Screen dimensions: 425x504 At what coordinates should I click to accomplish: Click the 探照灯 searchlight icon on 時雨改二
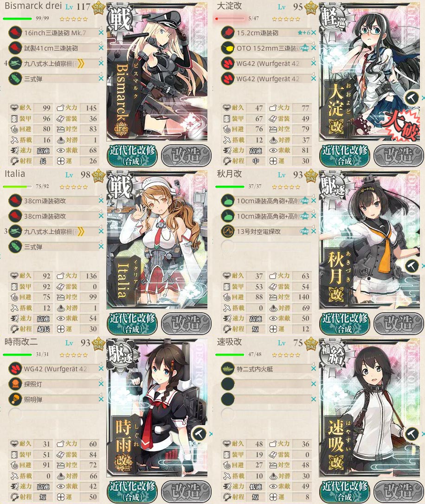click(15, 384)
